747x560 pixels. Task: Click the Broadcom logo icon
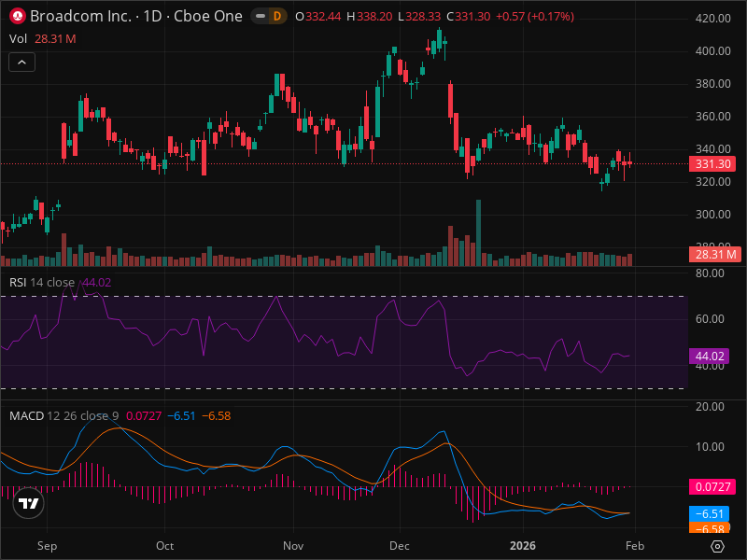point(18,16)
